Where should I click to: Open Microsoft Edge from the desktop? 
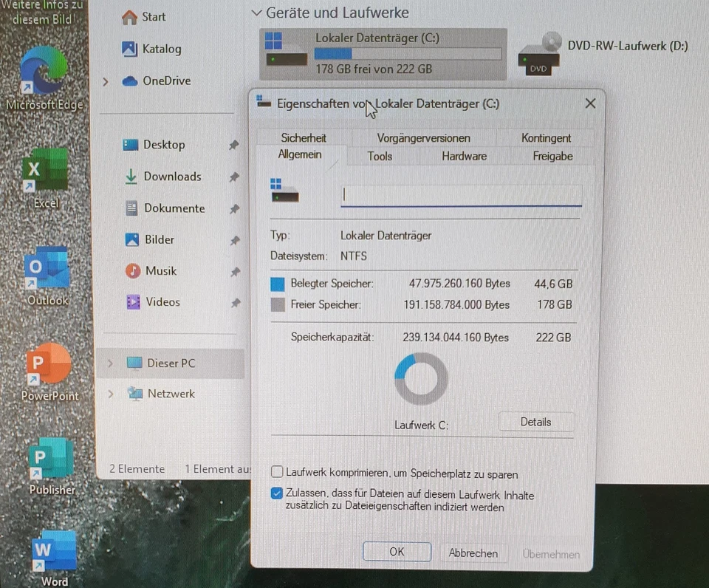tap(44, 70)
